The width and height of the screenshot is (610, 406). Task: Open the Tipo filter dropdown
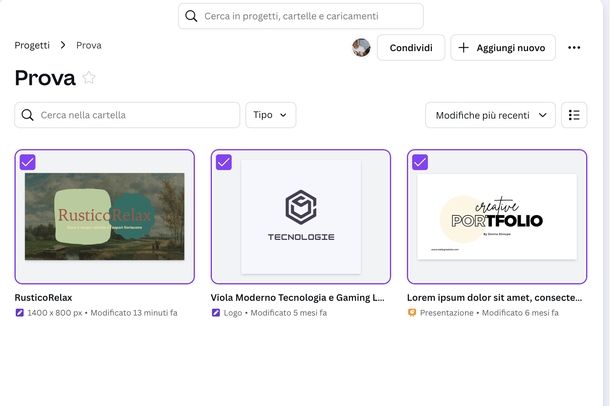[x=270, y=115]
